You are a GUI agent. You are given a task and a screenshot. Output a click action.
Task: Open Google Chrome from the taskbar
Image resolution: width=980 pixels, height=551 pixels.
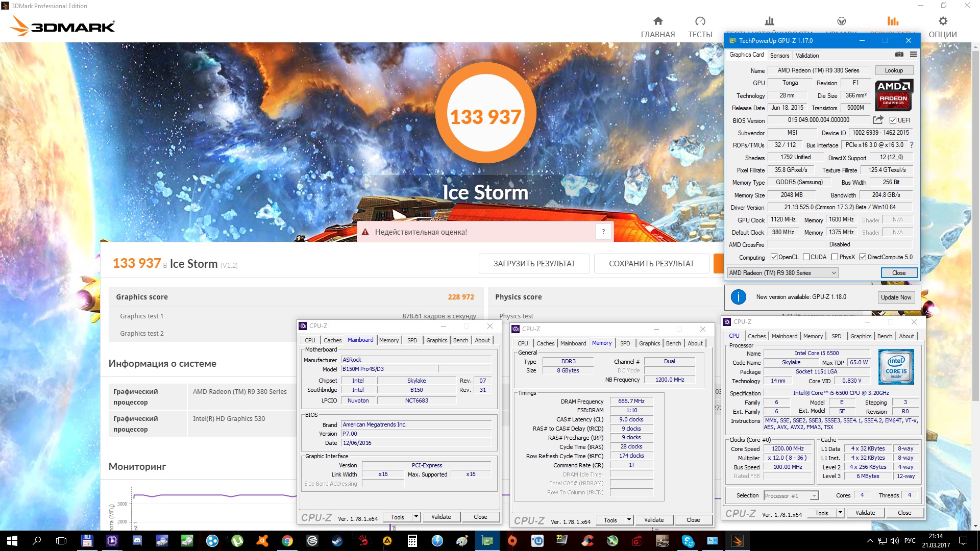(x=287, y=541)
